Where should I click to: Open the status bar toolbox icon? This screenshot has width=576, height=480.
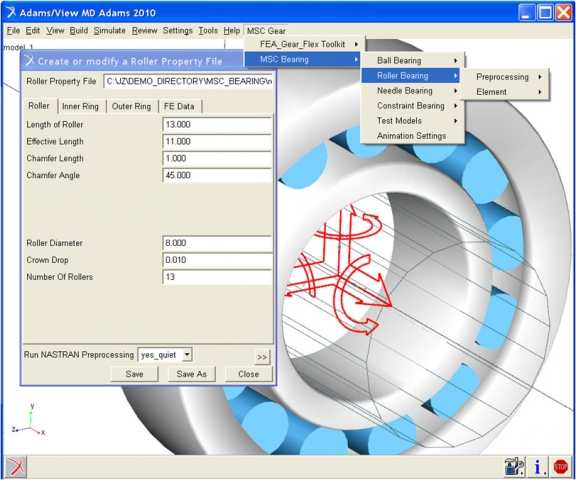click(514, 467)
